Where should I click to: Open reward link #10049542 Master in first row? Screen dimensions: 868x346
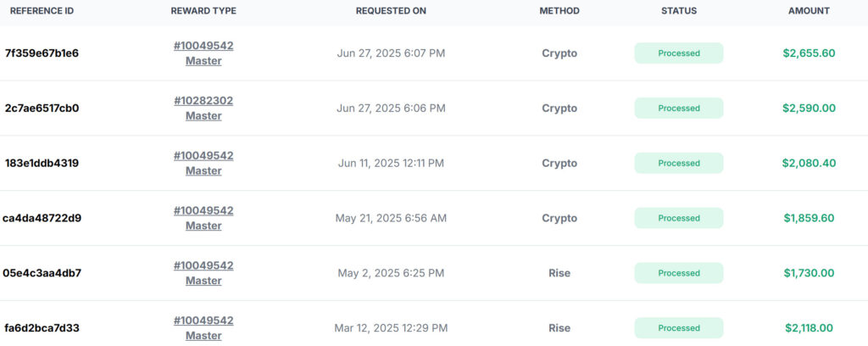[203, 53]
